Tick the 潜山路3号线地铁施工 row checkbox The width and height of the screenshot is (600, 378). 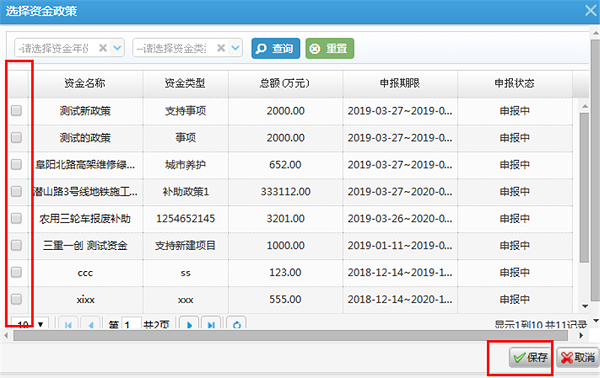(16, 191)
